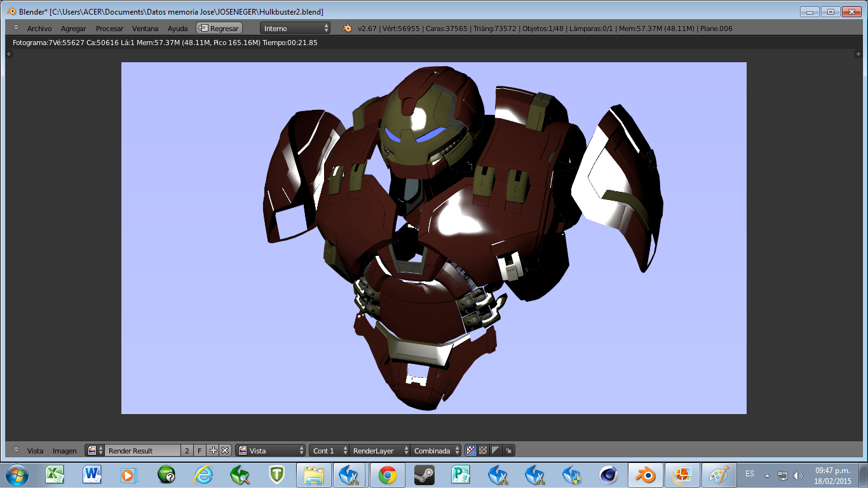This screenshot has width=868, height=489.
Task: Show hidden system tray icons
Action: (768, 475)
